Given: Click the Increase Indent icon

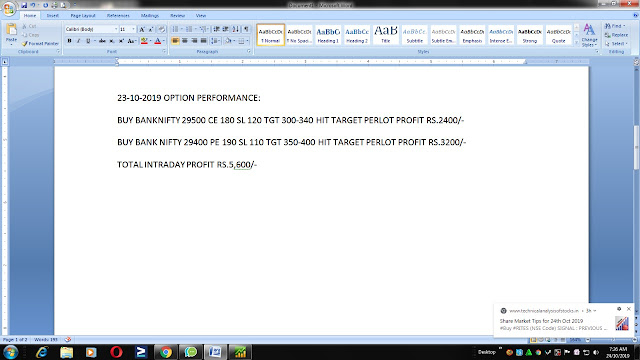Looking at the screenshot, I should tap(226, 29).
